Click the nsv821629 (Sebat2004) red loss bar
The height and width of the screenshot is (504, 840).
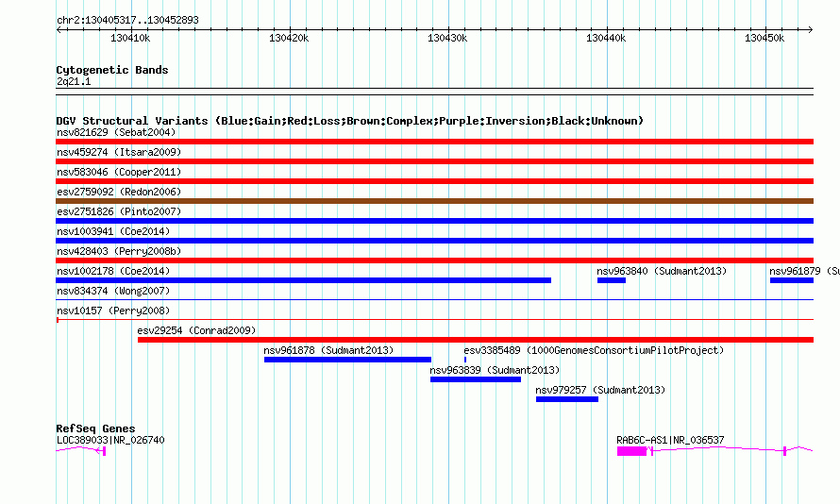434,142
